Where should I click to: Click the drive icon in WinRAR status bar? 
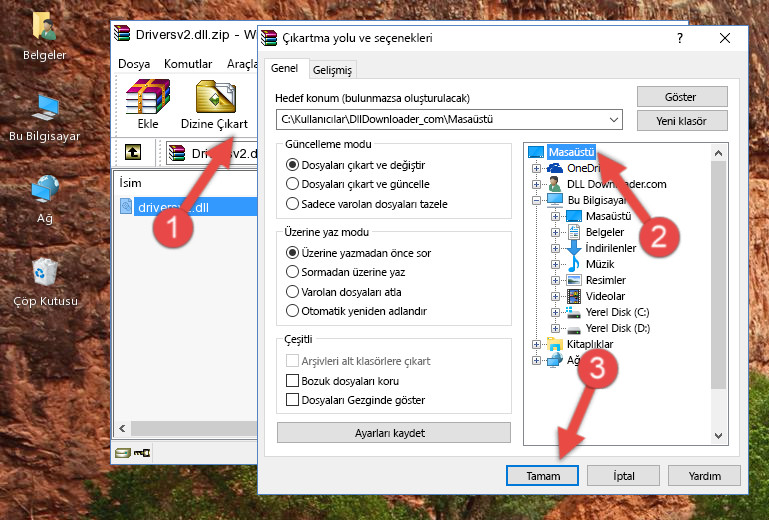click(123, 452)
